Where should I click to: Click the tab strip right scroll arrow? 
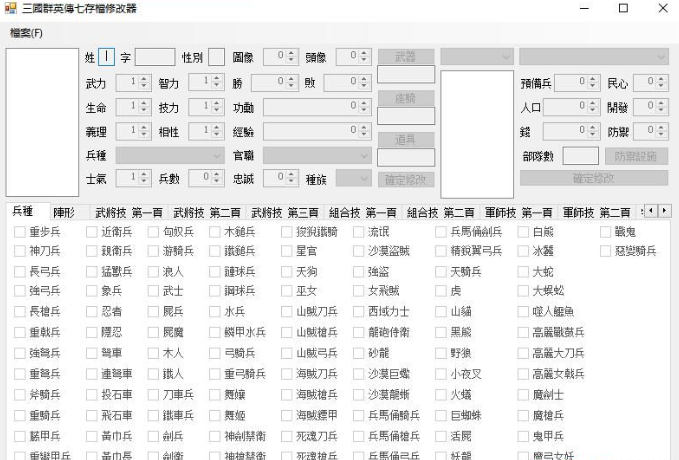click(x=664, y=211)
